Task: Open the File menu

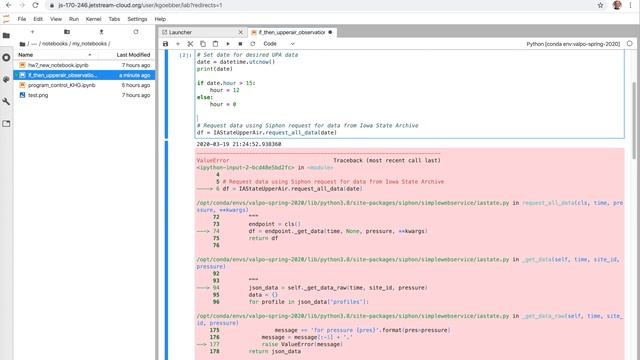Action: coord(22,19)
